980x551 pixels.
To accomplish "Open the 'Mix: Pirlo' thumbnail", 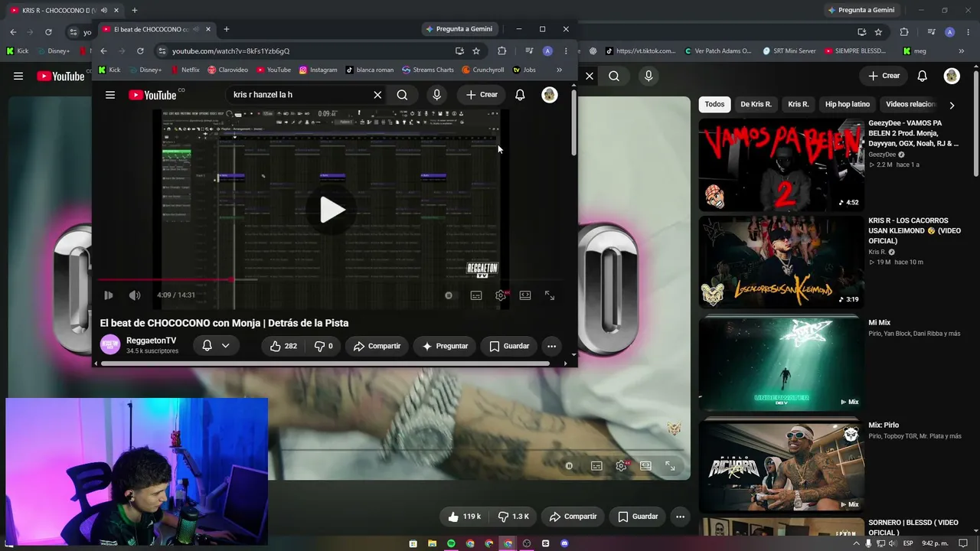I will click(781, 466).
